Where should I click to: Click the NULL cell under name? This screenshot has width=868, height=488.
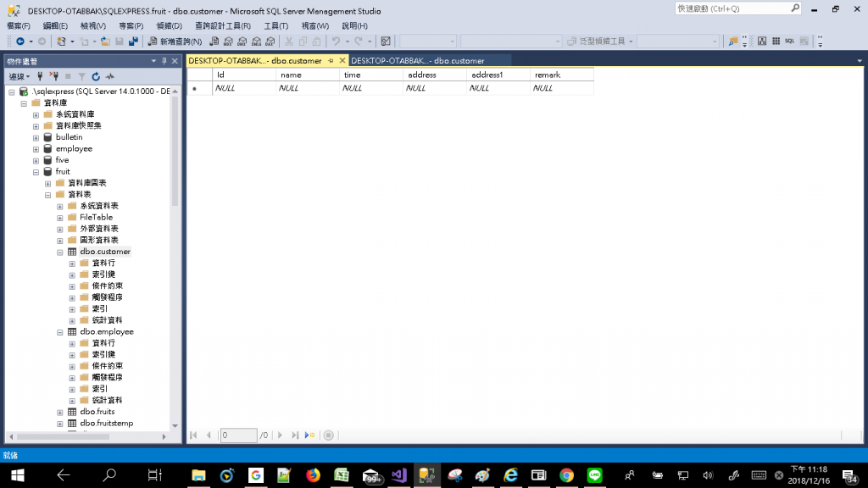[x=308, y=88]
